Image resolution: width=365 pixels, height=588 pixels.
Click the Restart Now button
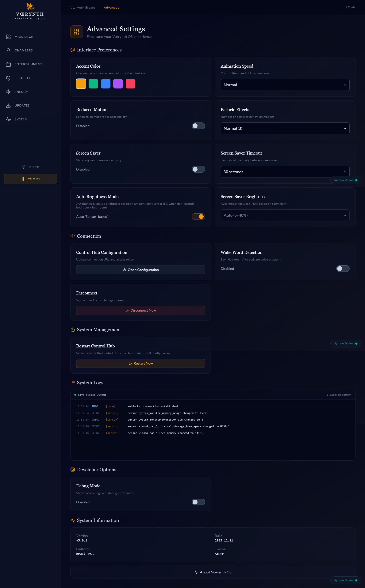pyautogui.click(x=140, y=363)
